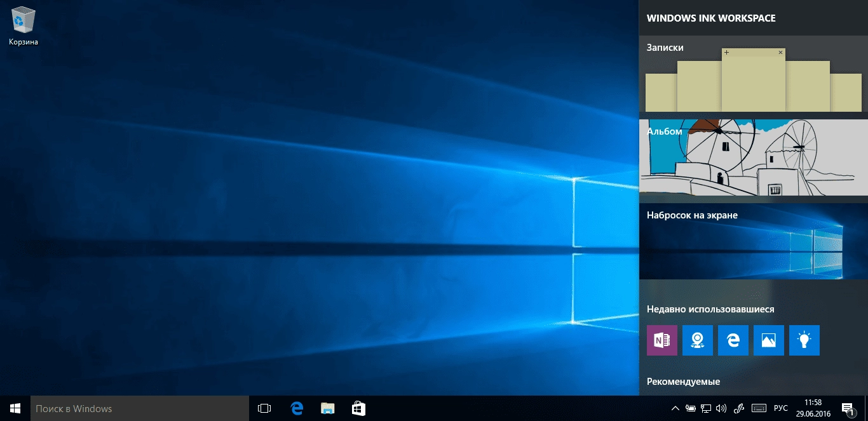Open File Explorer from the taskbar

tap(327, 408)
